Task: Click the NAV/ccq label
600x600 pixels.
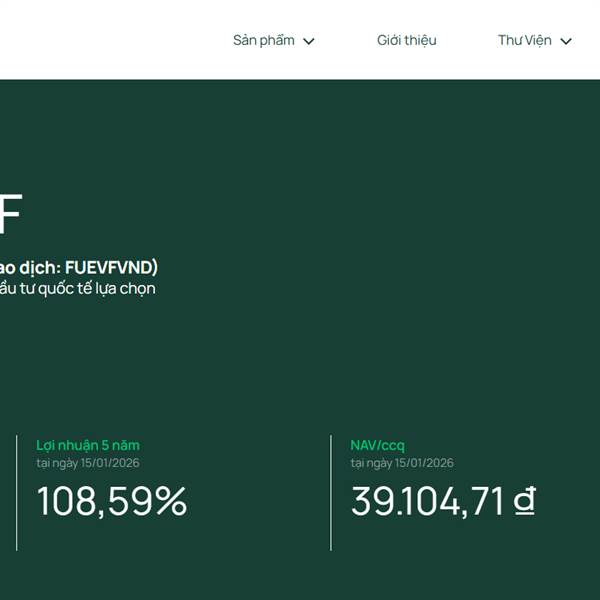Action: tap(377, 445)
